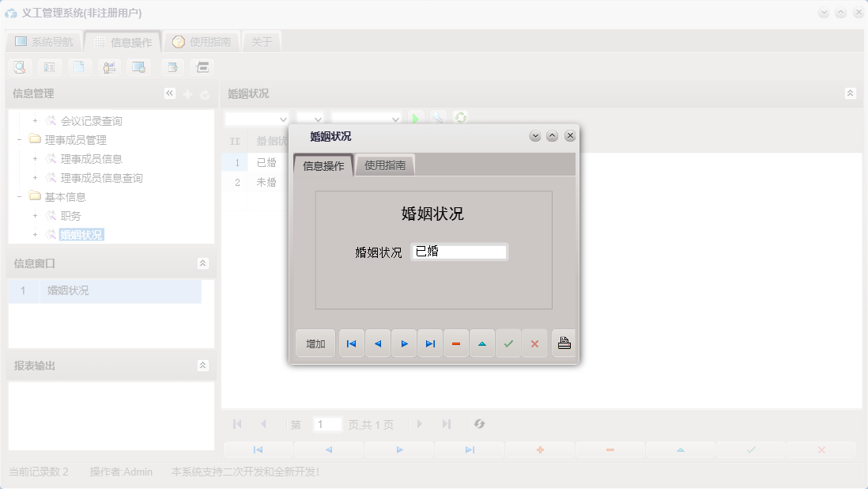Click the refresh icon next to the run arrow
868x489 pixels.
click(459, 119)
